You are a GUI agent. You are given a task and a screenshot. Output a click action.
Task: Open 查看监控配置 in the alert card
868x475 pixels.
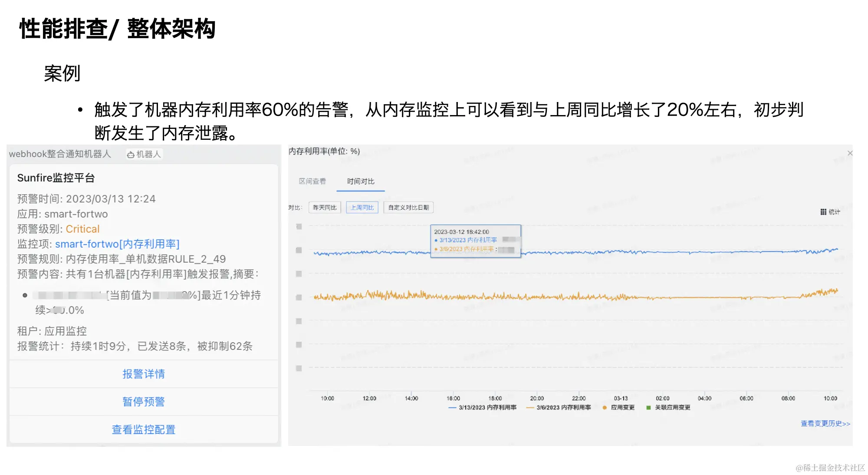tap(144, 429)
